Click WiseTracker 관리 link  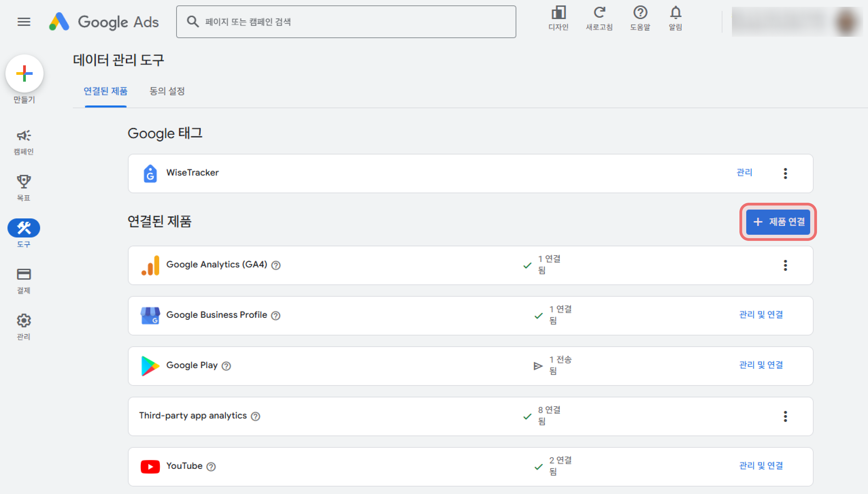(744, 172)
